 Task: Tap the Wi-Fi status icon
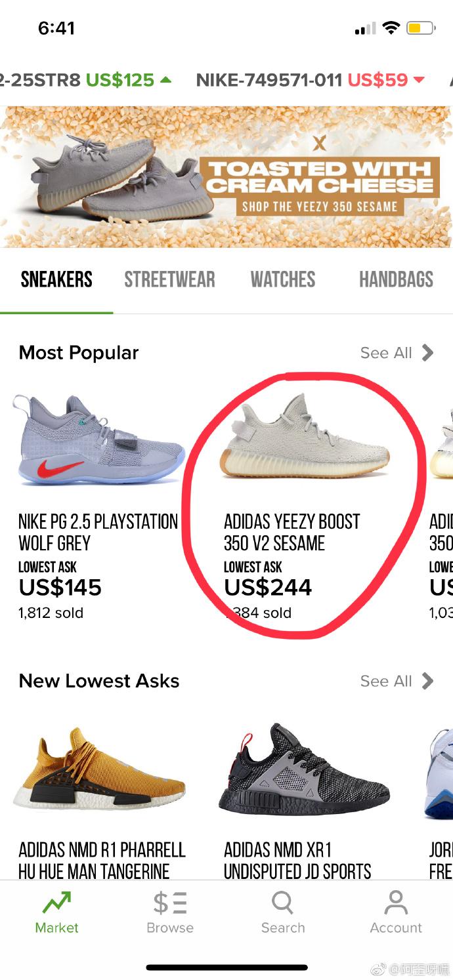click(391, 28)
